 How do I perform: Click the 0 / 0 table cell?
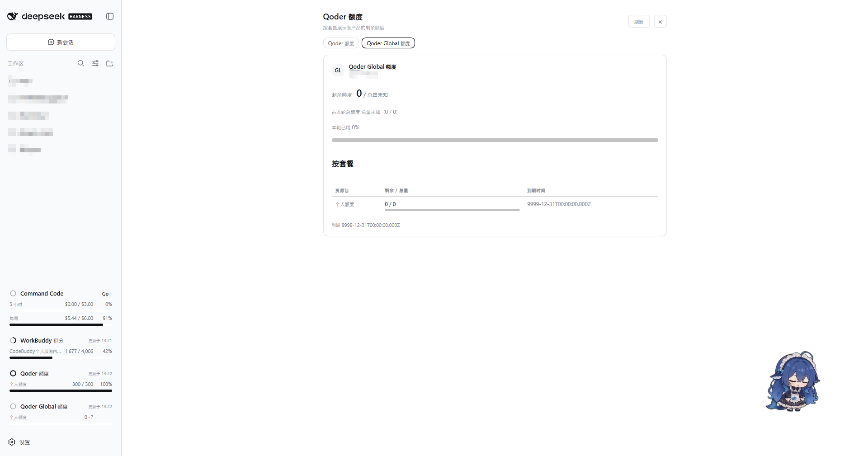(390, 204)
